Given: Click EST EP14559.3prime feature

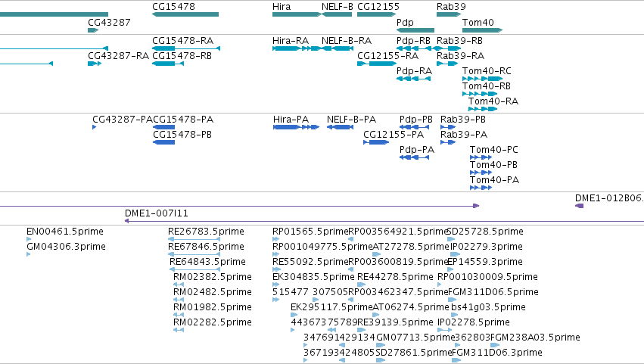Looking at the screenshot, I should (451, 270).
